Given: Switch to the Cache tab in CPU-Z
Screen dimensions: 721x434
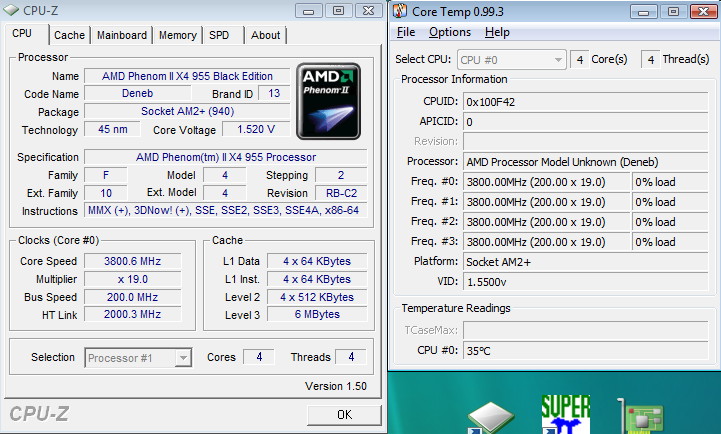Looking at the screenshot, I should [69, 35].
